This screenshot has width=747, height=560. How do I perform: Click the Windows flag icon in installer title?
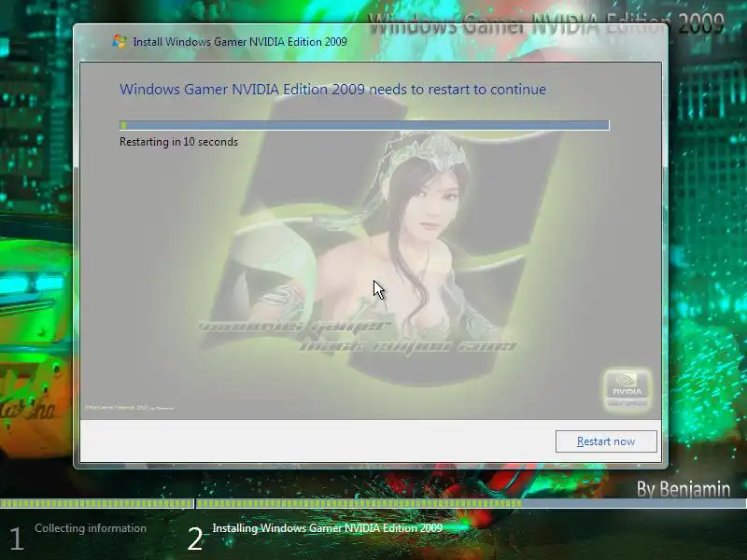[x=120, y=41]
